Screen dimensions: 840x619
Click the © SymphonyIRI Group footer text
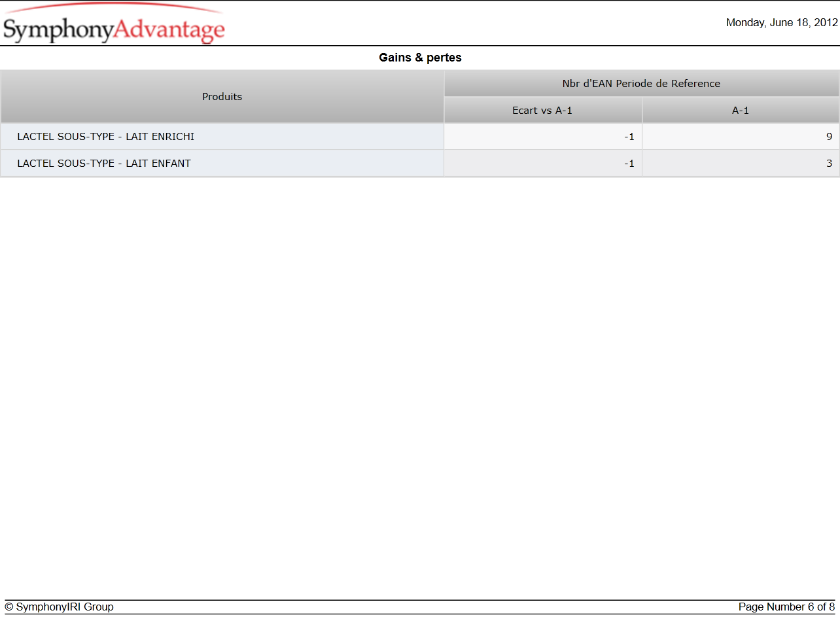[x=59, y=607]
